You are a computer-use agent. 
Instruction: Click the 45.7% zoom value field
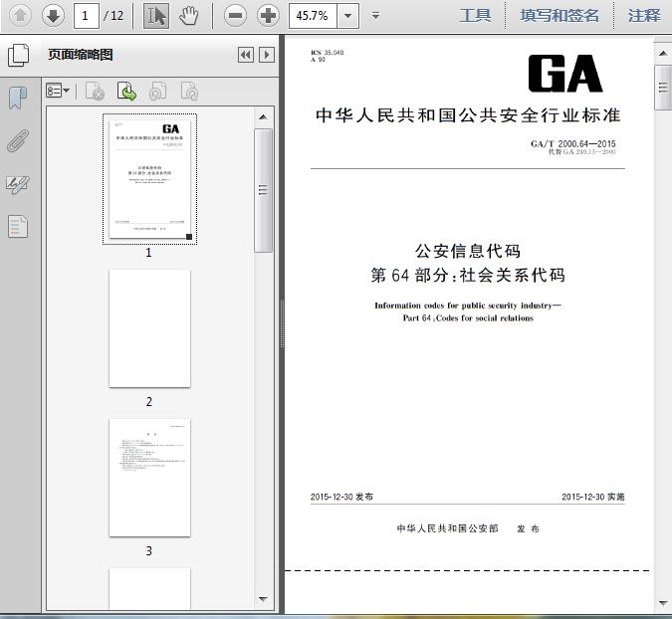click(x=313, y=16)
